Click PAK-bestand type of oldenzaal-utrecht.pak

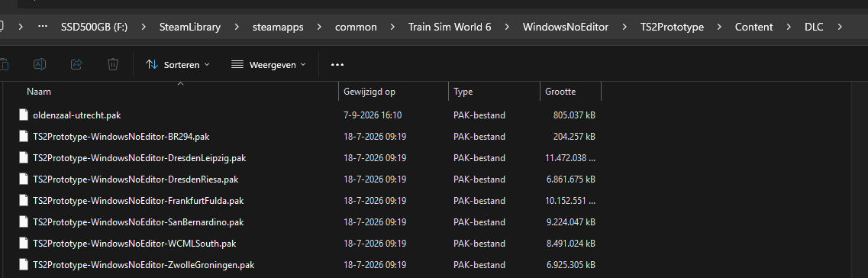[479, 115]
